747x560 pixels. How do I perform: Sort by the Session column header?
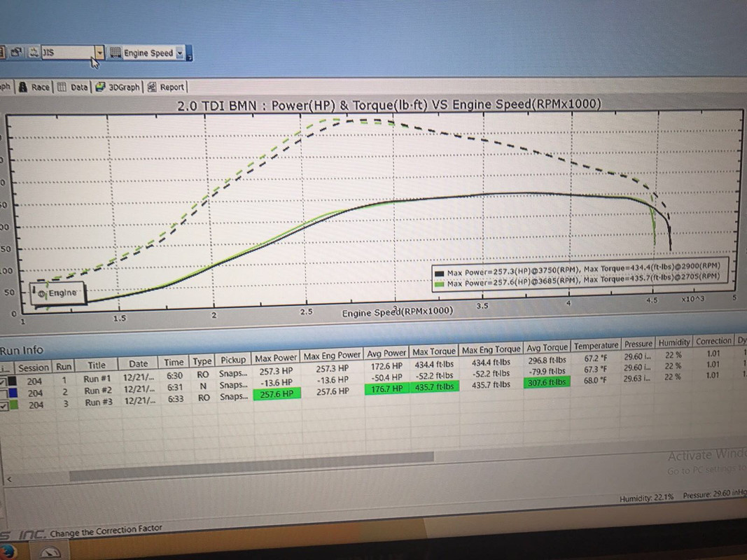pos(34,367)
